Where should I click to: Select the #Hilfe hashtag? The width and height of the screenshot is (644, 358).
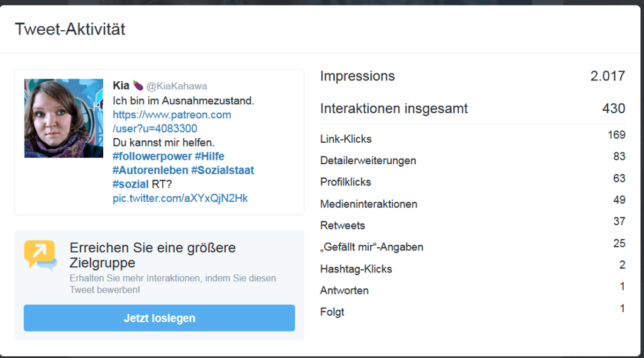pyautogui.click(x=209, y=157)
